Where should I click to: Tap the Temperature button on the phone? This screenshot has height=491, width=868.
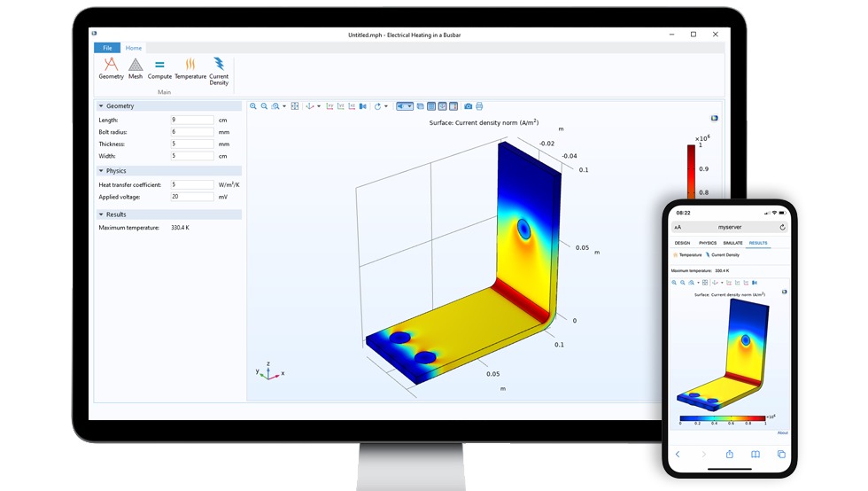(x=687, y=255)
